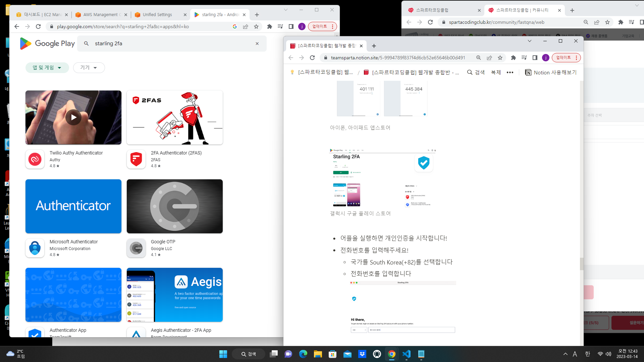Clear the Google Play search field

[x=257, y=44]
